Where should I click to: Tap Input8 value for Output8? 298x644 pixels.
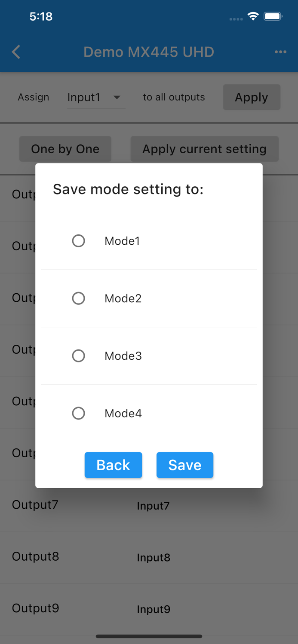(154, 557)
